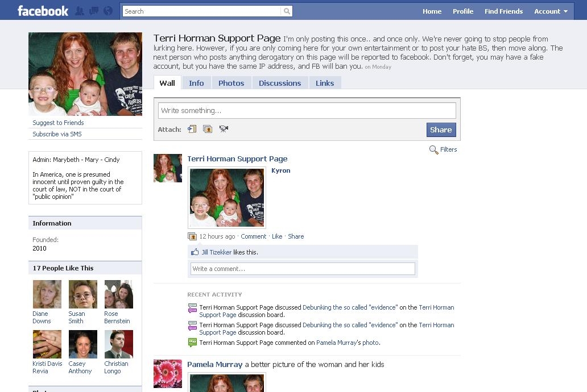Open the Discussions tab
The image size is (587, 392).
280,83
